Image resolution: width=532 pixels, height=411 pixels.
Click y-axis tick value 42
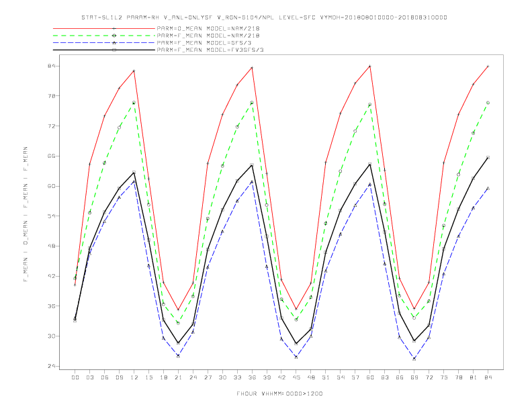(52, 276)
